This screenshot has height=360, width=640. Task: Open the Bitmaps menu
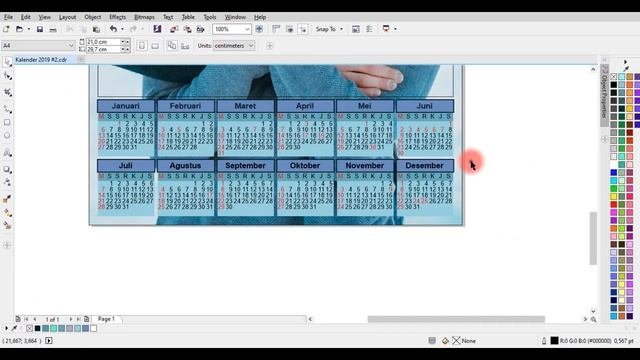pyautogui.click(x=144, y=17)
